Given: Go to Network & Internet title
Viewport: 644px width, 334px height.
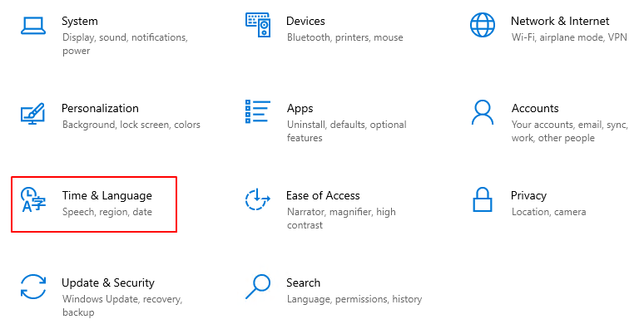Looking at the screenshot, I should tap(560, 21).
